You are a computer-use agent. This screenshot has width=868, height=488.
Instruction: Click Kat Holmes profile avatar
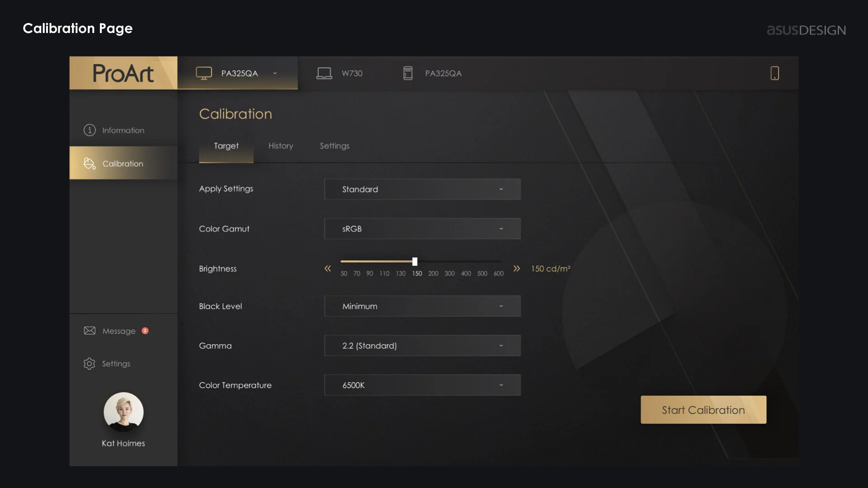pos(123,412)
